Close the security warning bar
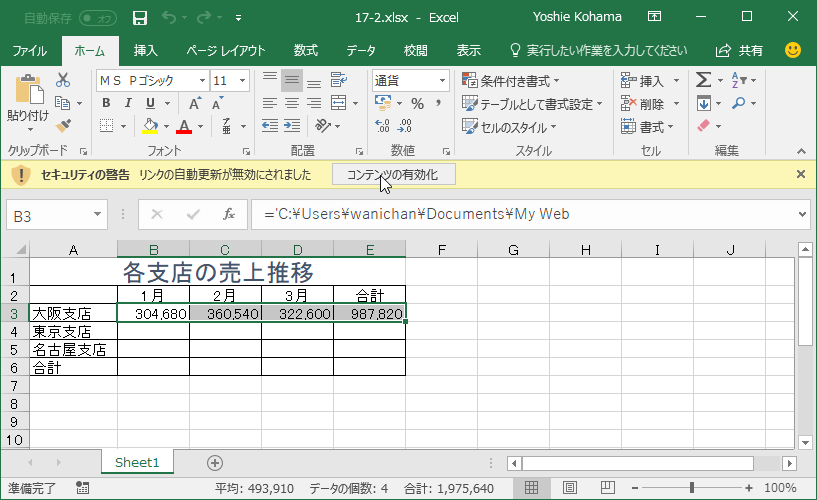The width and height of the screenshot is (817, 500). click(801, 174)
